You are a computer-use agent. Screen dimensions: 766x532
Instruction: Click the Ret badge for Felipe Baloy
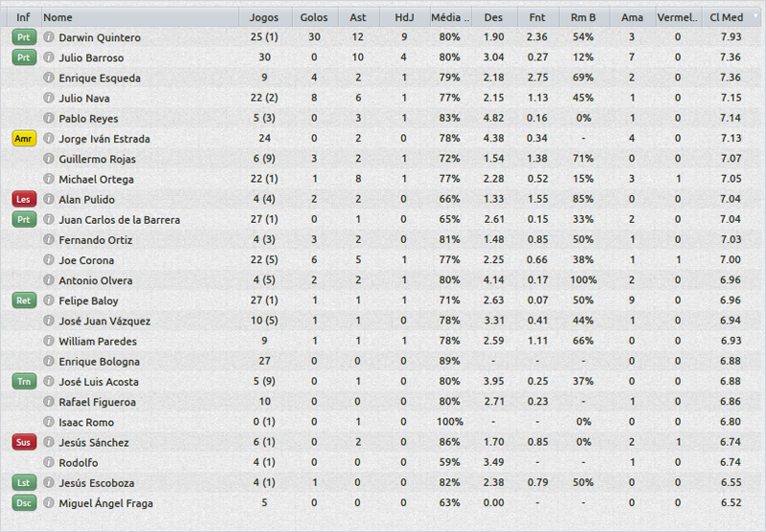pos(23,300)
